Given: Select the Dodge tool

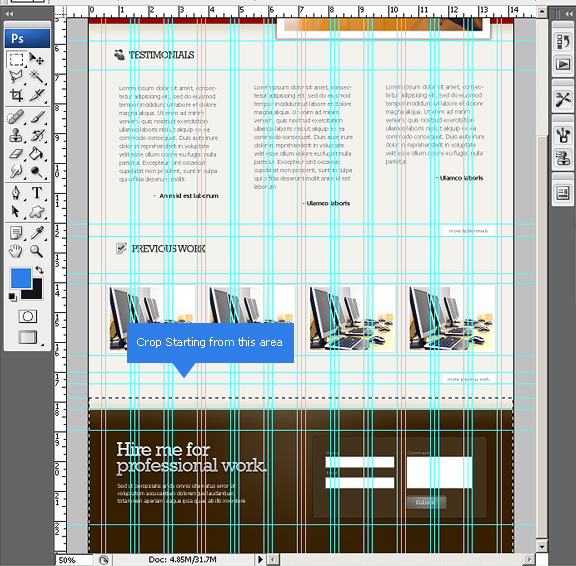Looking at the screenshot, I should [x=37, y=172].
